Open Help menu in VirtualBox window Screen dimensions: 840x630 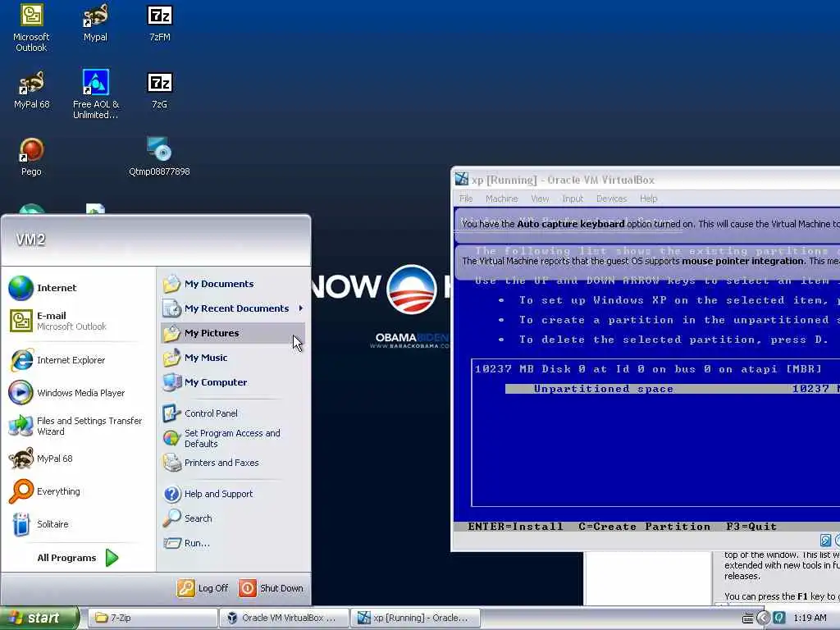coord(648,199)
